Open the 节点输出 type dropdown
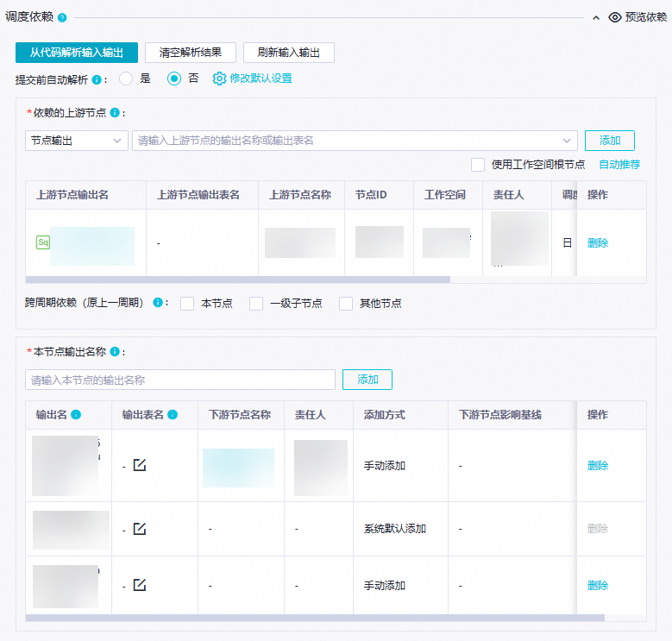 pos(77,141)
